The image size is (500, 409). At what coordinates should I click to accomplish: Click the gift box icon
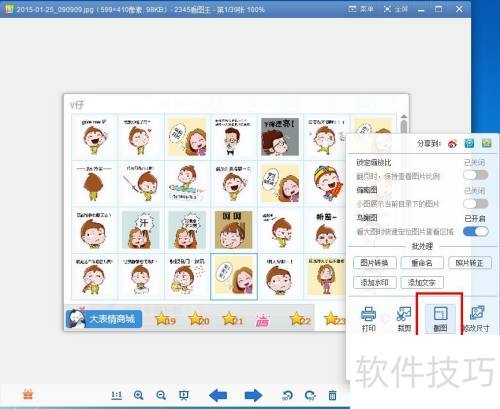point(28,395)
